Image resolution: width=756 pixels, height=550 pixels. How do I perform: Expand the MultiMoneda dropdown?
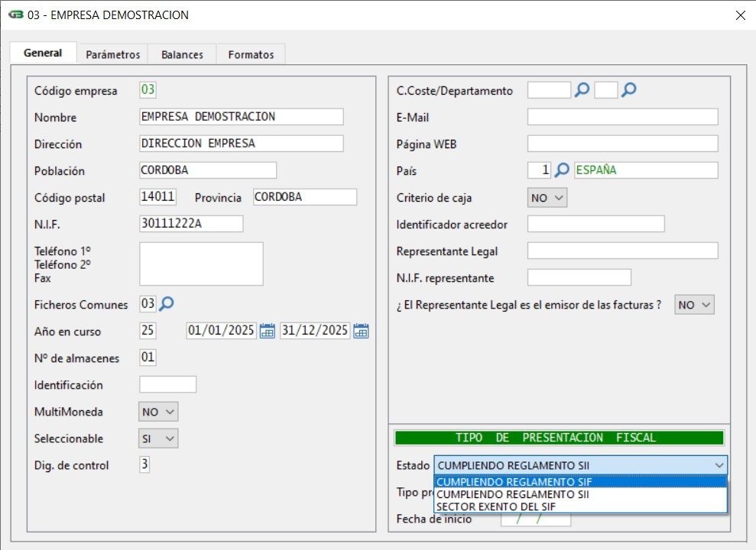click(x=158, y=412)
